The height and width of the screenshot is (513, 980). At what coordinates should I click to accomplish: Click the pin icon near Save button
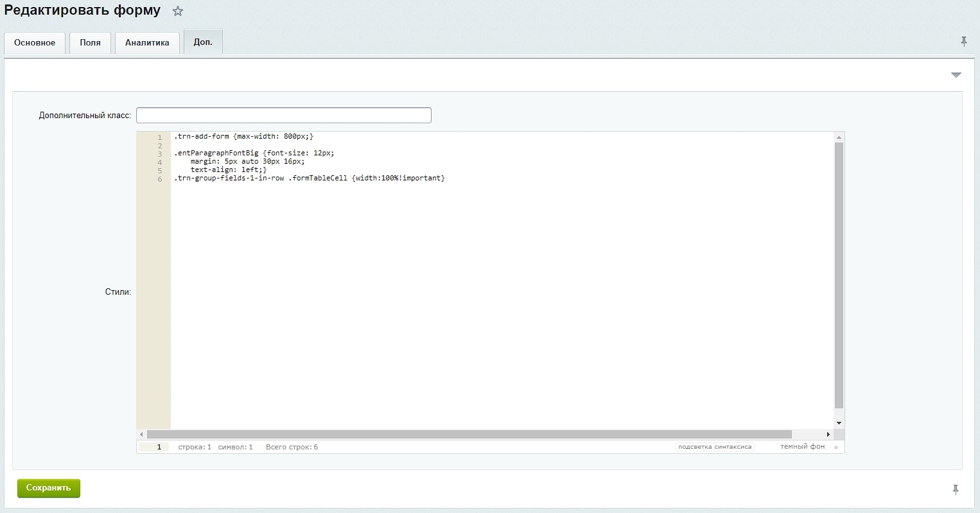pyautogui.click(x=955, y=489)
